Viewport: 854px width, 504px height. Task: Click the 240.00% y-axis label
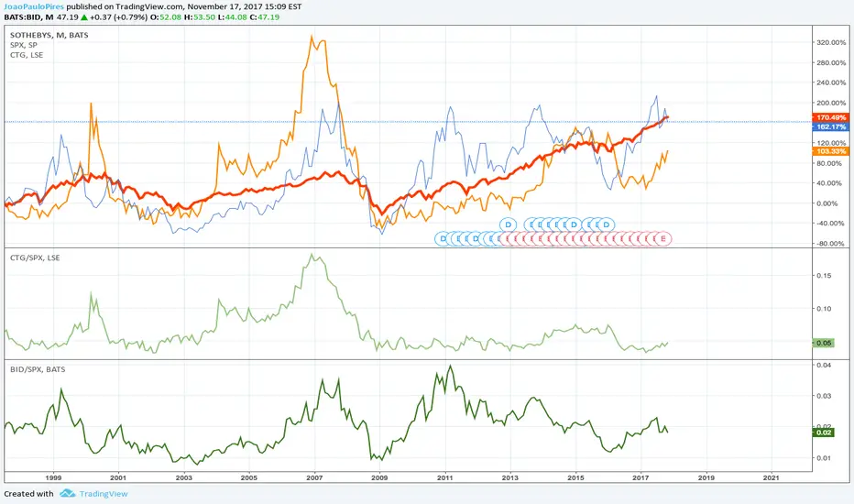pos(831,82)
